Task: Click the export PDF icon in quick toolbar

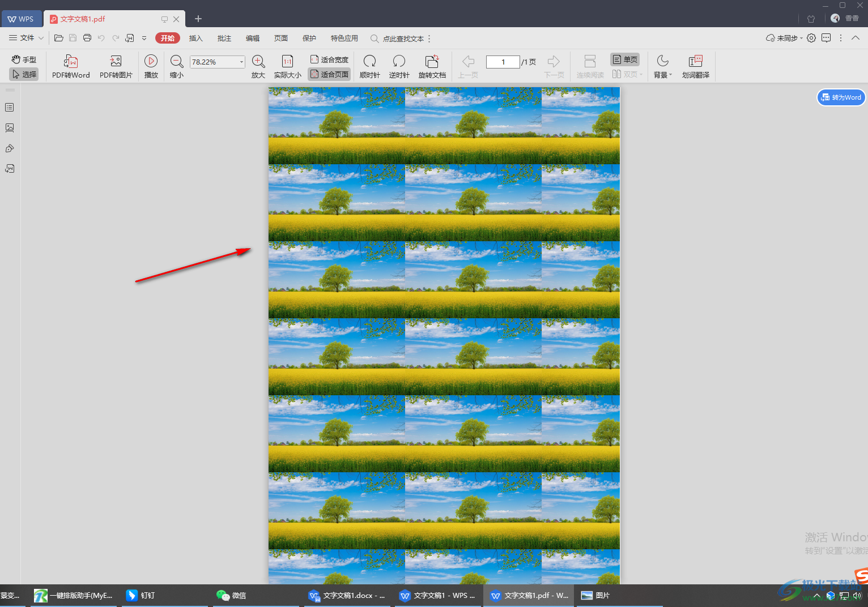Action: click(x=130, y=38)
